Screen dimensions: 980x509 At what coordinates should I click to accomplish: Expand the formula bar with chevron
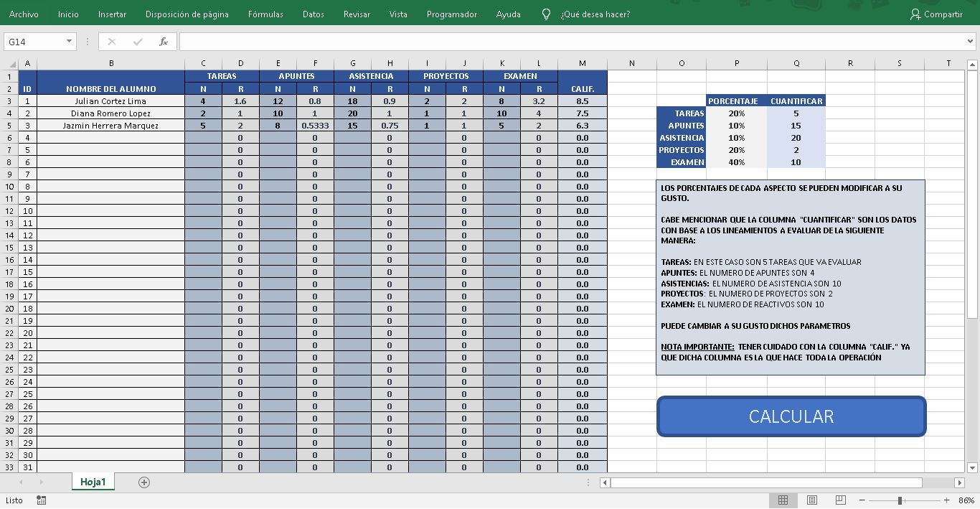[970, 42]
